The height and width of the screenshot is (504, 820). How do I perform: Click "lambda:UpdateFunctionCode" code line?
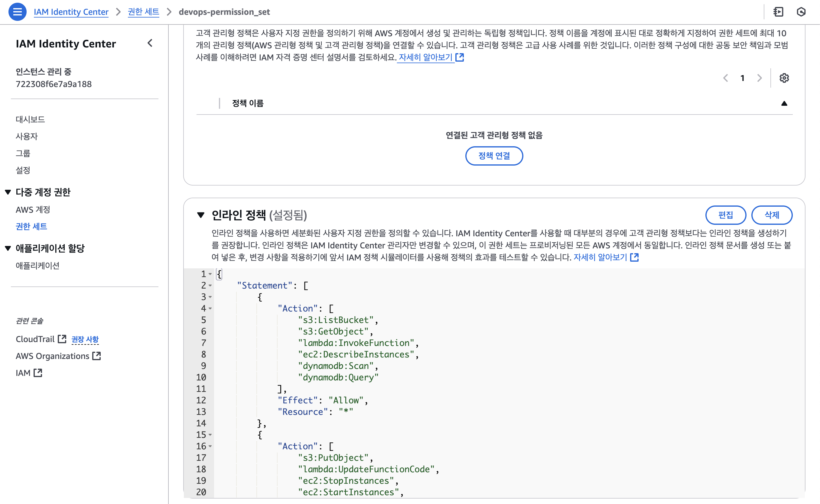click(x=369, y=469)
